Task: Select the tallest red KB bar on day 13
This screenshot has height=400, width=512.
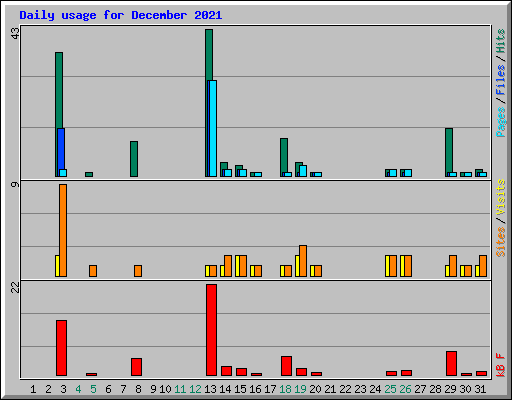Action: pyautogui.click(x=211, y=330)
